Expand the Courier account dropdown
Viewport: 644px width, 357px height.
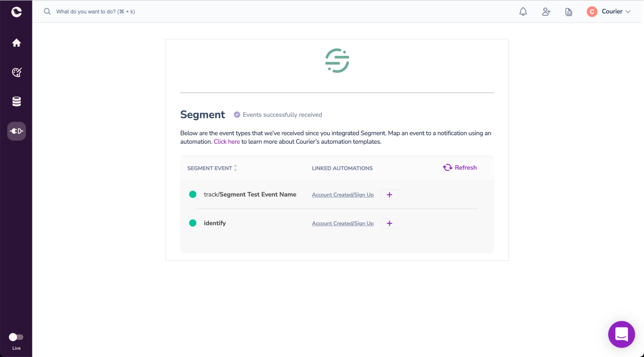point(628,12)
